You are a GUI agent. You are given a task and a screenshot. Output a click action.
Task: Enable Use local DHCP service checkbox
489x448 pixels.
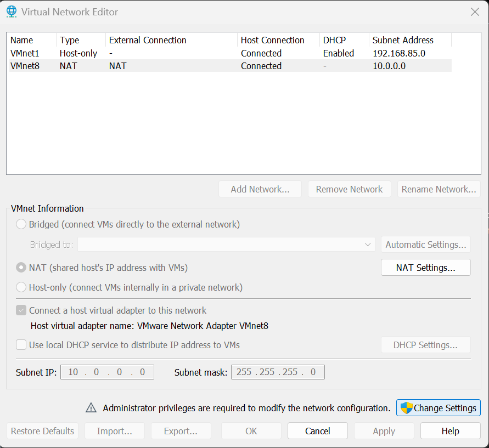(21, 345)
